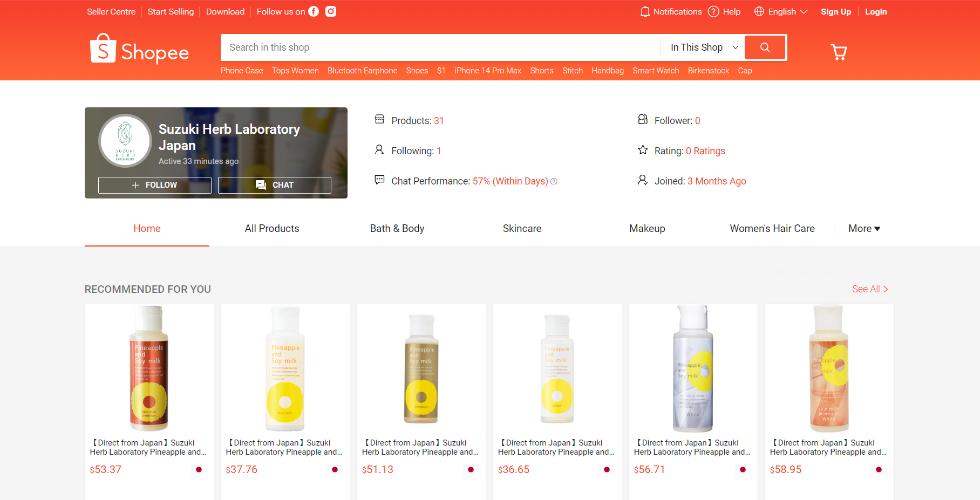Screen dimensions: 980x500
Task: Switch to the Home tab
Action: point(147,229)
